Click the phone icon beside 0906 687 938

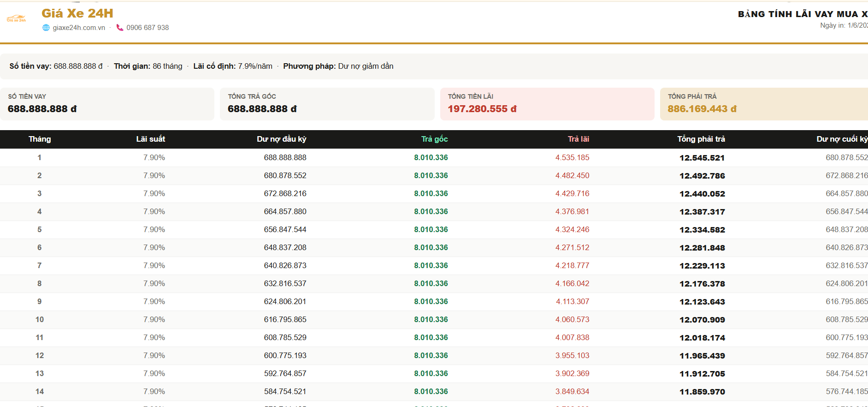pyautogui.click(x=120, y=28)
